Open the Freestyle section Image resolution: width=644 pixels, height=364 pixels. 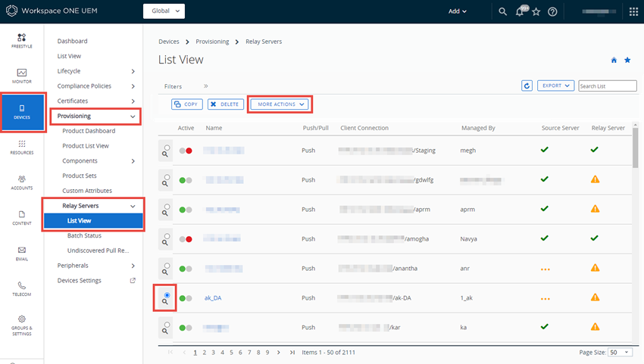(22, 41)
